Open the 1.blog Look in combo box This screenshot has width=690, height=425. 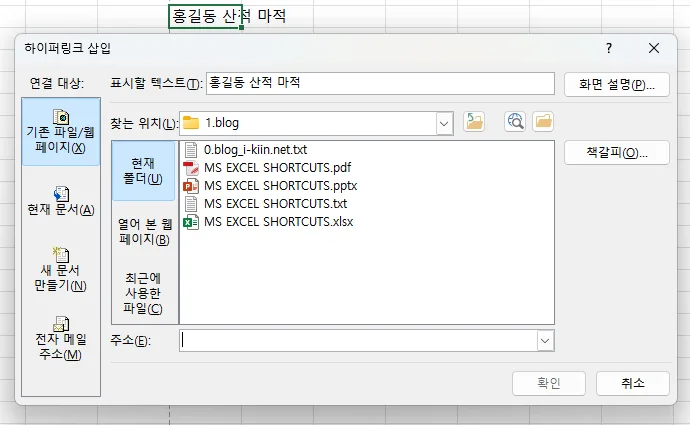[x=316, y=123]
